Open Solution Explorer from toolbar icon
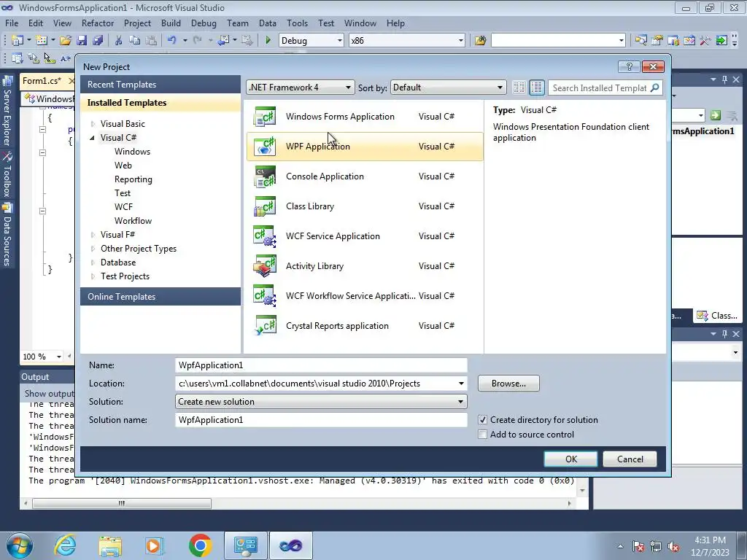 click(640, 41)
